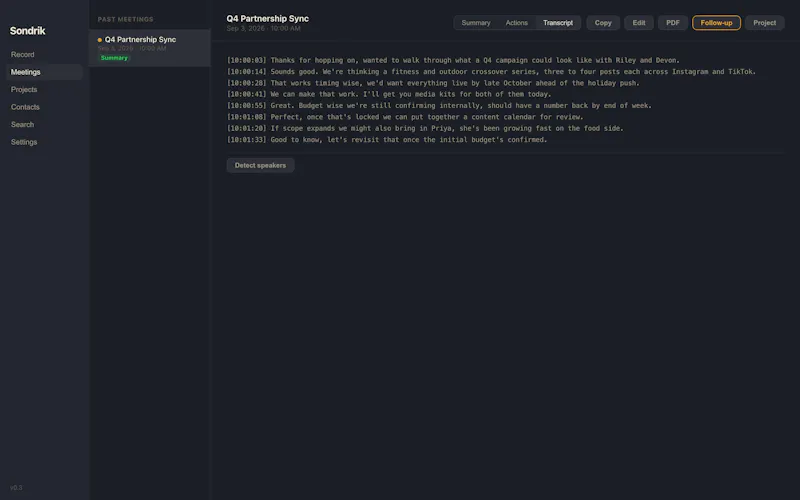Open Settings in the sidebar
This screenshot has width=800, height=500.
24,142
